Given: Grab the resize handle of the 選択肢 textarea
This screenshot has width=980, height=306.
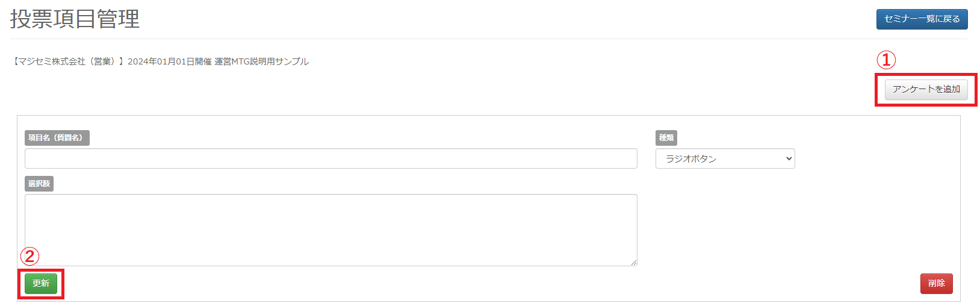Looking at the screenshot, I should tap(634, 263).
